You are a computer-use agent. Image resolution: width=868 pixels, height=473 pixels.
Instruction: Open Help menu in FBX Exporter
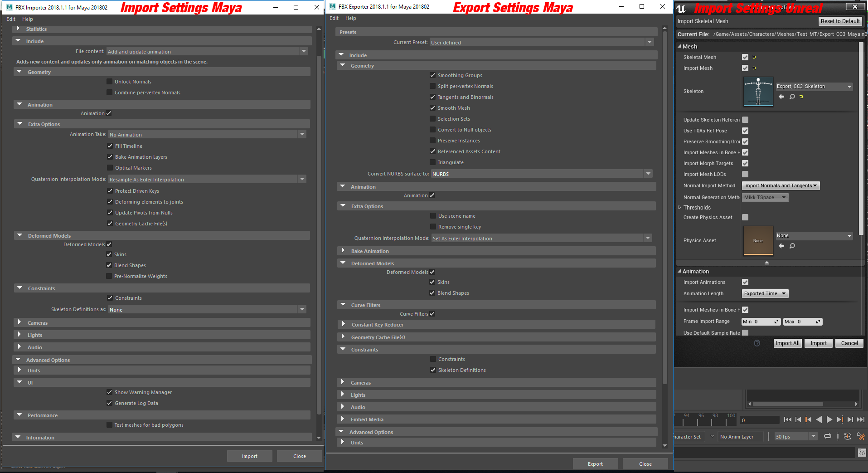[351, 18]
